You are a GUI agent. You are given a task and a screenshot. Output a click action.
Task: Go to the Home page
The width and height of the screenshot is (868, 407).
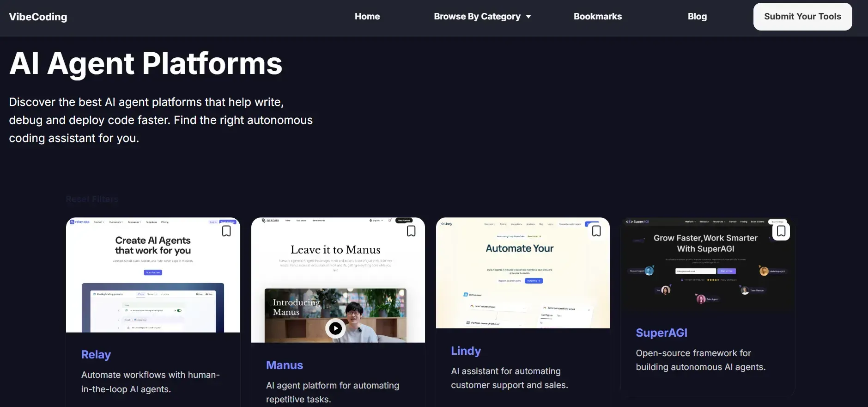coord(367,17)
